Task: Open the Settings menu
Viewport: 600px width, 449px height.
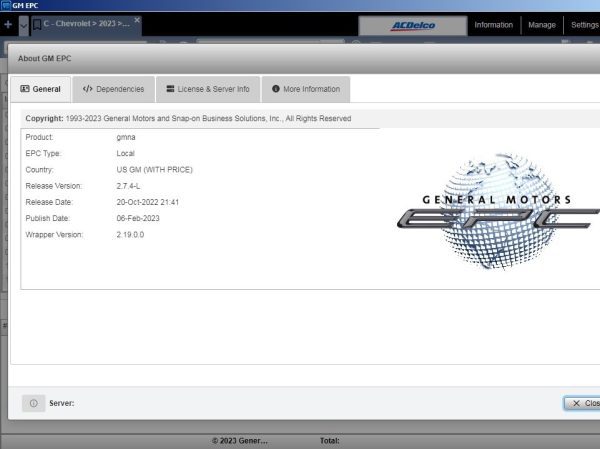Action: tap(584, 25)
